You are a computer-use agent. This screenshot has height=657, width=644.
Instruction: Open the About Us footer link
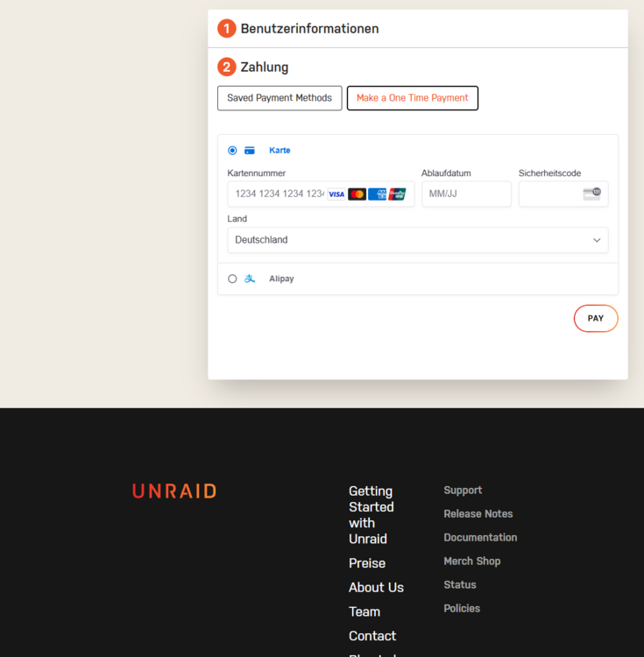point(376,588)
